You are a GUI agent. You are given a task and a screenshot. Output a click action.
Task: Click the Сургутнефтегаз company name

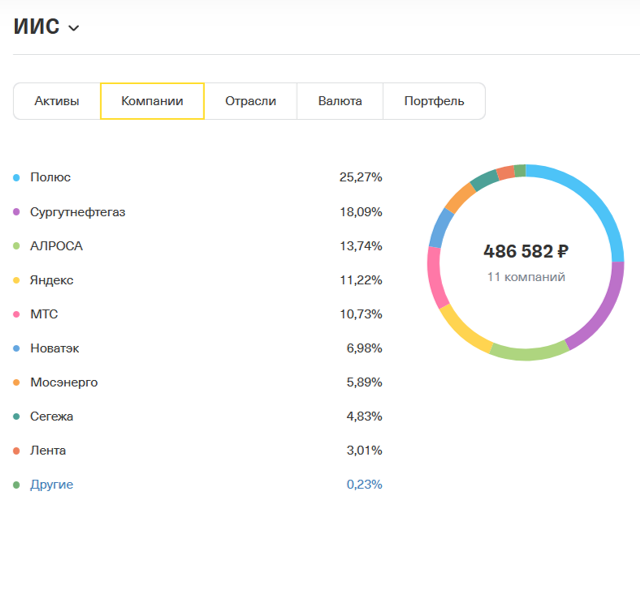[x=78, y=212]
